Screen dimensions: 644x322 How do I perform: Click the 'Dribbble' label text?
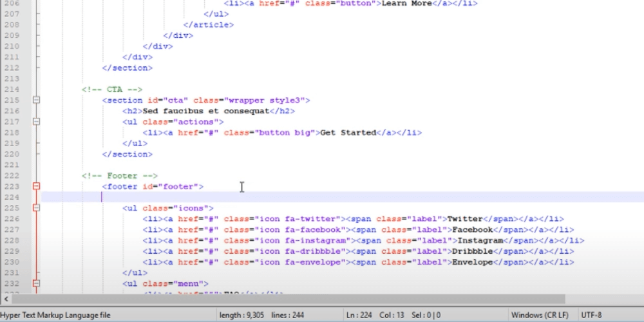point(472,251)
